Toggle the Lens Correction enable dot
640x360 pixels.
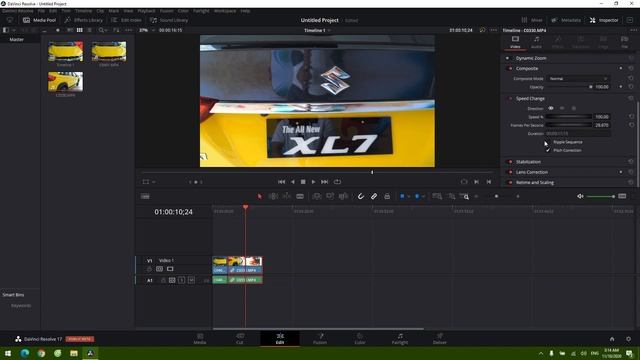510,172
